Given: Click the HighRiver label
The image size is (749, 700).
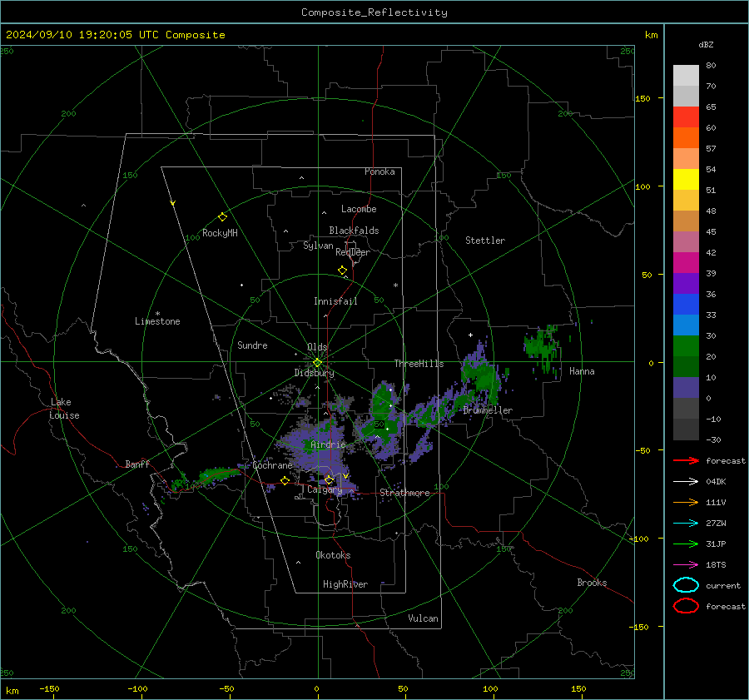Looking at the screenshot, I should coord(345,584).
